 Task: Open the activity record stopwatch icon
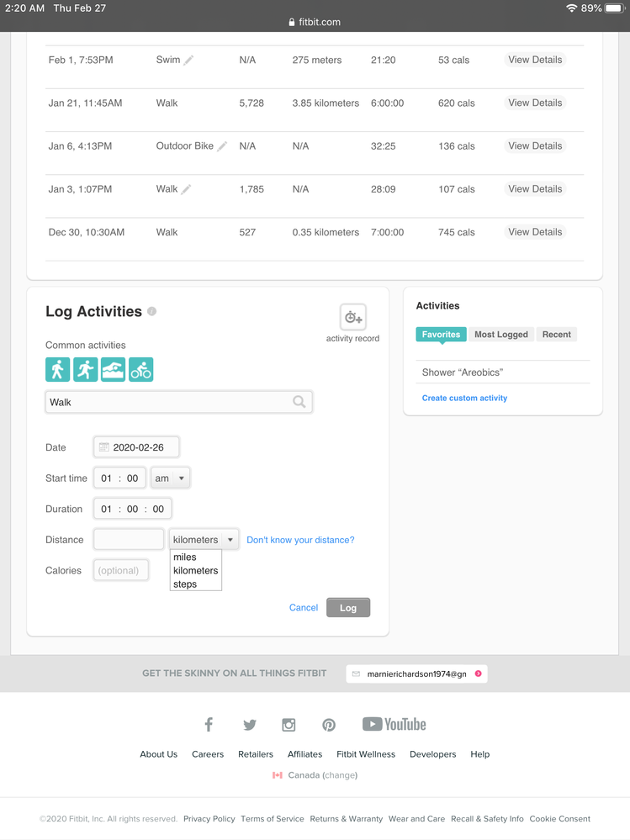pos(353,317)
